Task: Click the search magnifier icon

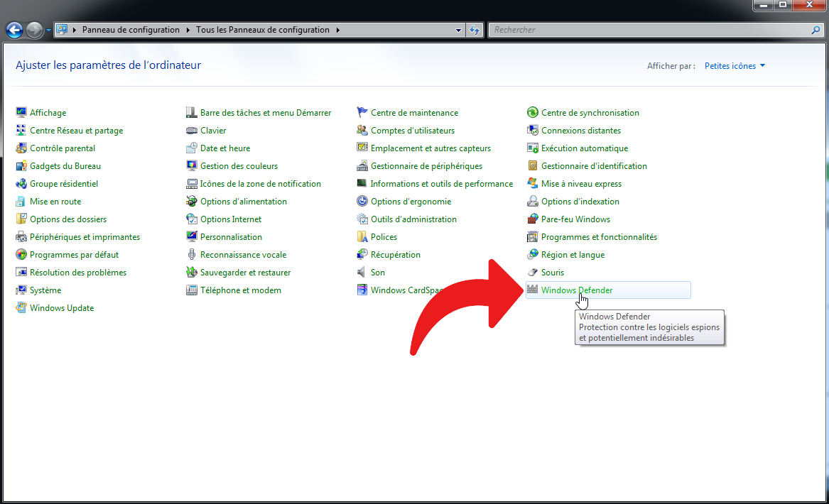Action: point(816,30)
